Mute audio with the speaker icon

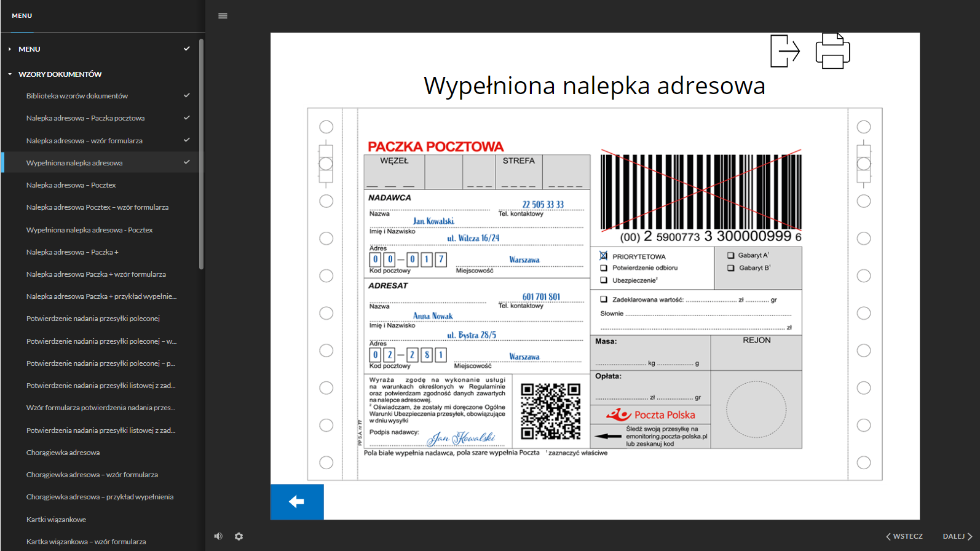coord(218,536)
